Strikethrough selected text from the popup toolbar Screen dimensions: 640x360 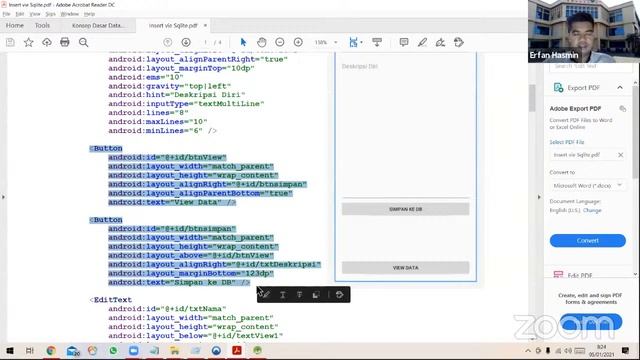pyautogui.click(x=300, y=294)
